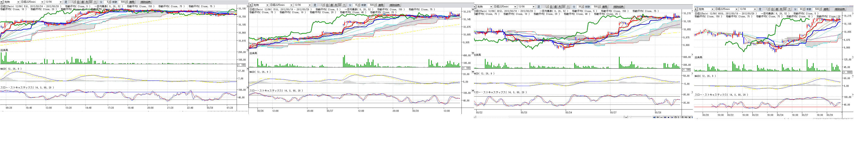Click the 適用 apply button in third chart
This screenshot has width=868, height=160.
coord(604,7)
